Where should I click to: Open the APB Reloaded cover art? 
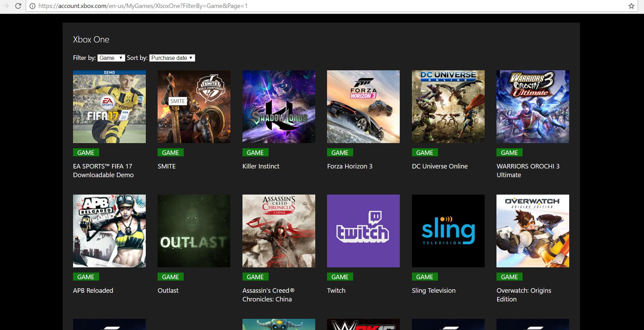(x=109, y=231)
